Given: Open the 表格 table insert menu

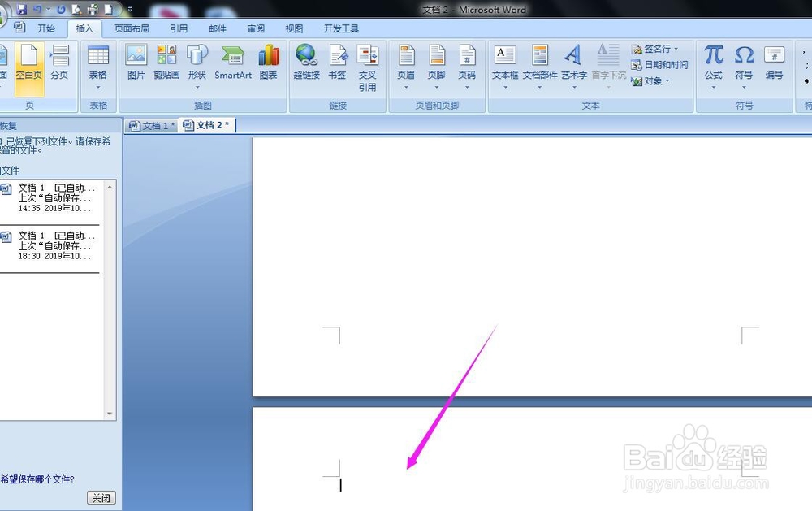Looking at the screenshot, I should coord(98,68).
